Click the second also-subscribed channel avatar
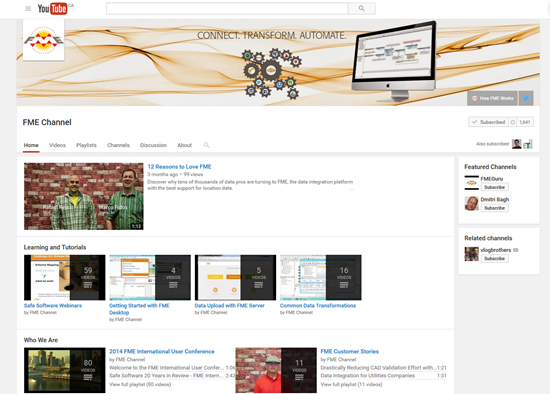Screen dimensions: 550x394 (x=528, y=144)
